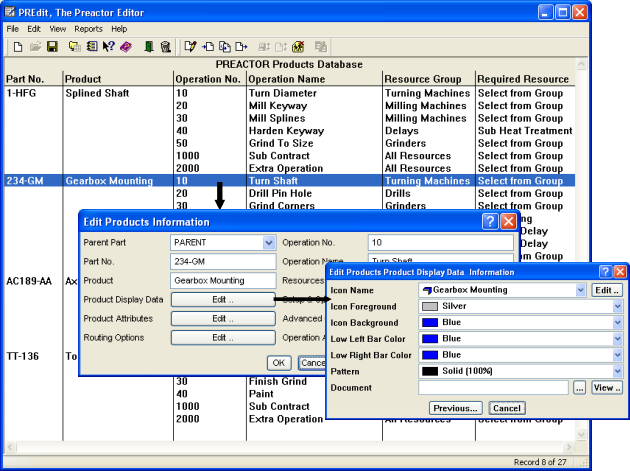Open the Reports menu
Image resolution: width=630 pixels, height=471 pixels.
[x=88, y=29]
